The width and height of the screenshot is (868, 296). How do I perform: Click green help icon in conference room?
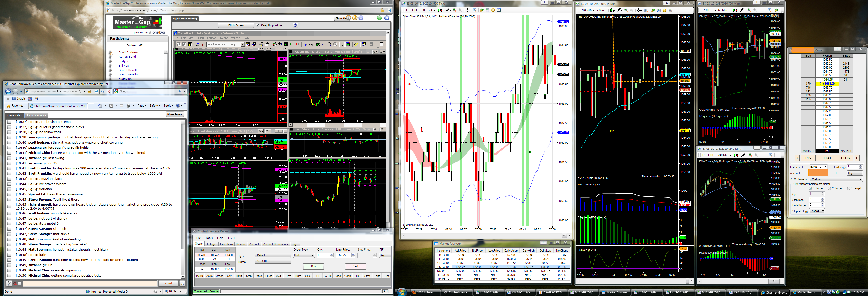coord(379,18)
